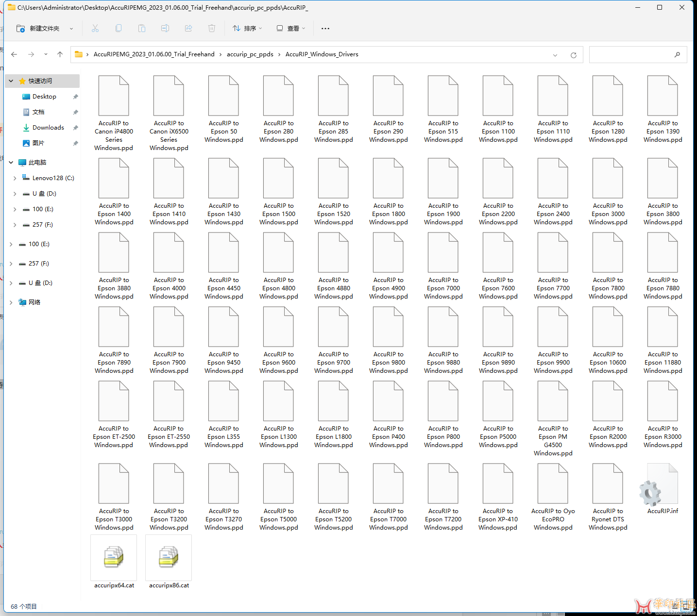Select AccuRIP to Epson 11880 Windows.ppd
The image size is (697, 616).
pyautogui.click(x=663, y=340)
